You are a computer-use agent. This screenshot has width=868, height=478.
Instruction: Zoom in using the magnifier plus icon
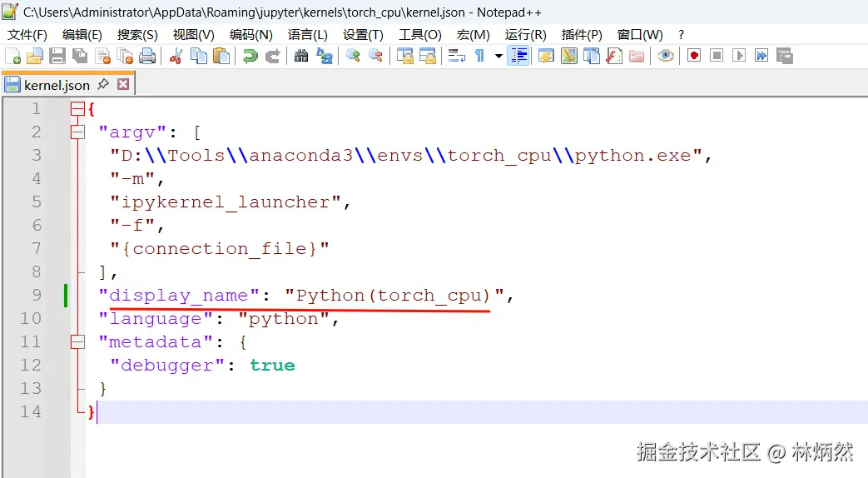coord(353,56)
